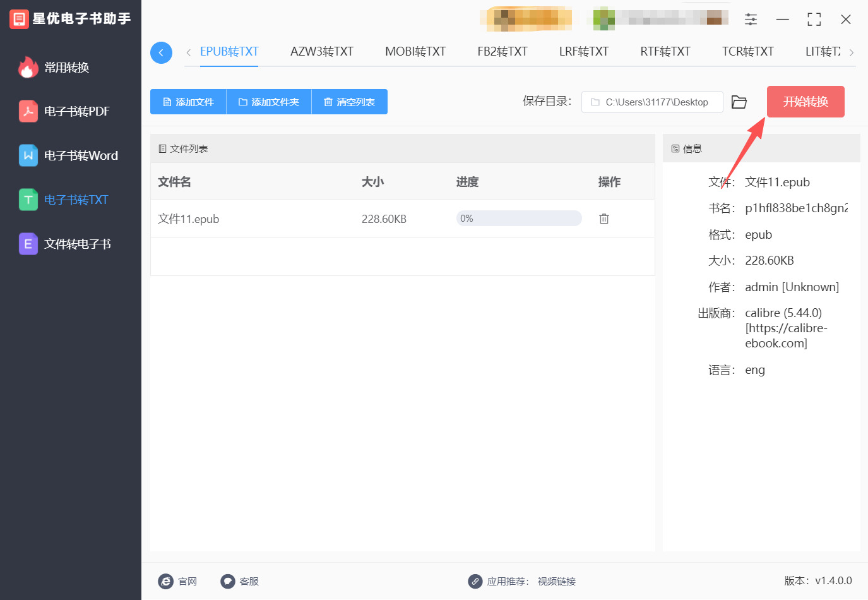Select the FB2转TXT tab
This screenshot has height=600, width=868.
[502, 52]
